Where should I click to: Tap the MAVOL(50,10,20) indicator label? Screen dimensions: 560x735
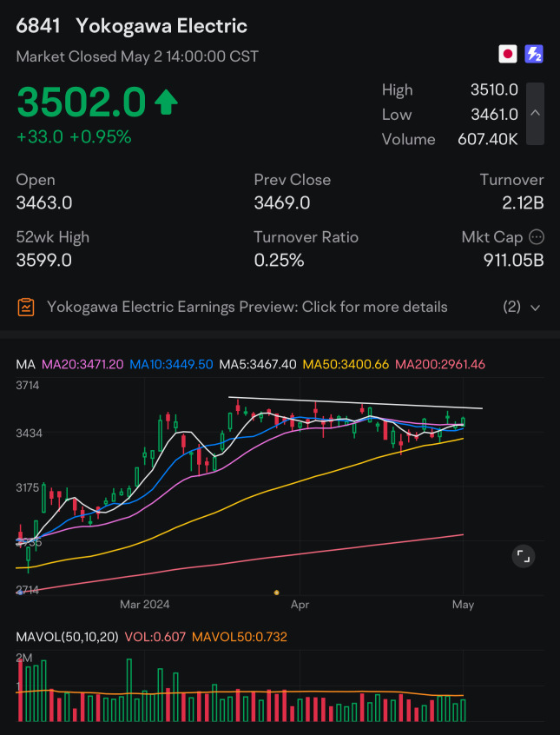pos(68,637)
